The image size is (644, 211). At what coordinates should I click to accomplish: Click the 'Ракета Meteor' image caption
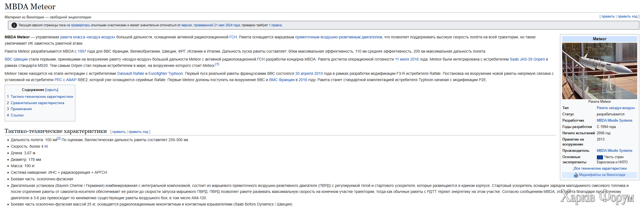coord(600,102)
